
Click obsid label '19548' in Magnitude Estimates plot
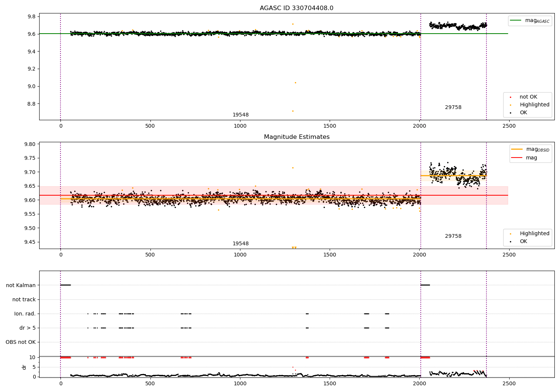[240, 244]
